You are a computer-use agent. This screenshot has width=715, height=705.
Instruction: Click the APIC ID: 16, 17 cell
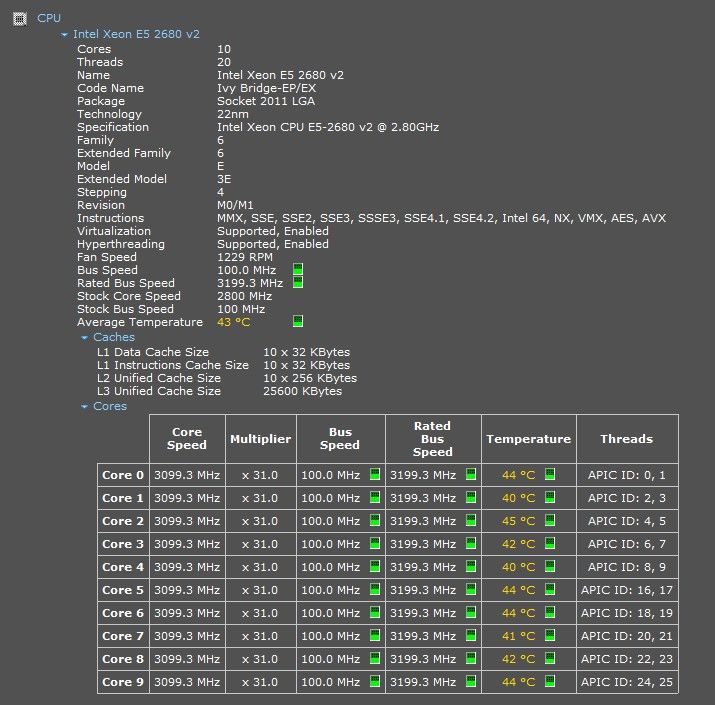(627, 590)
